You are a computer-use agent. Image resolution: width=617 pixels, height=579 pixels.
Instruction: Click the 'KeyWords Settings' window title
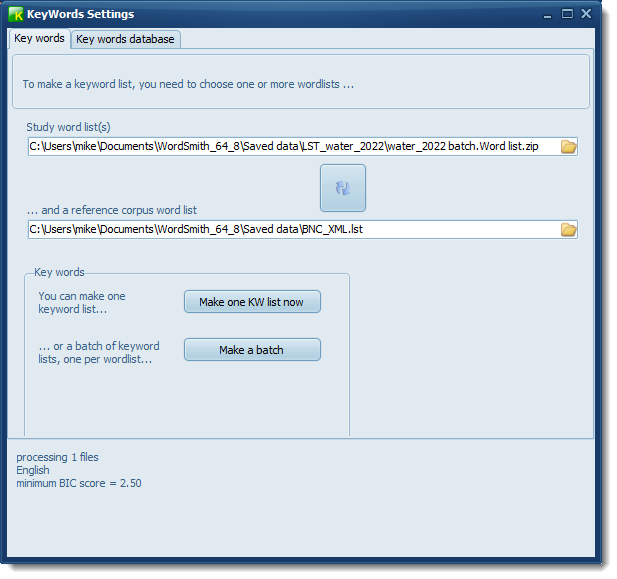pyautogui.click(x=81, y=15)
